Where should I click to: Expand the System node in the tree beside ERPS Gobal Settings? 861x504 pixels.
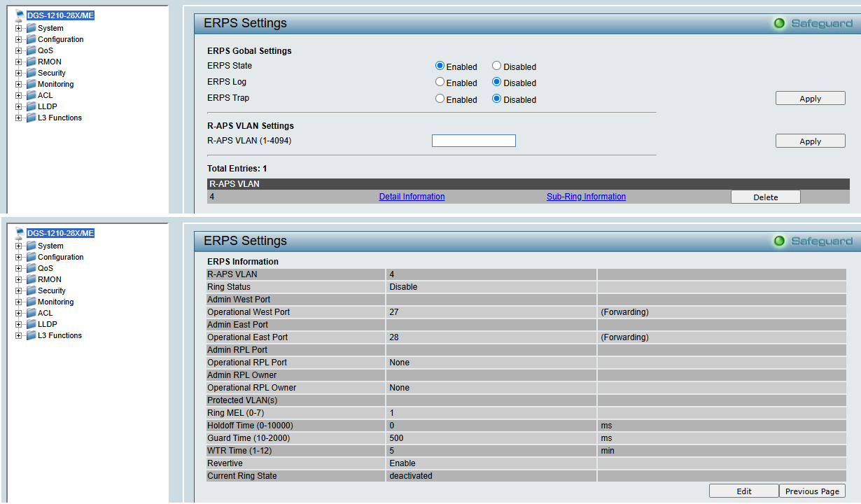click(x=18, y=29)
